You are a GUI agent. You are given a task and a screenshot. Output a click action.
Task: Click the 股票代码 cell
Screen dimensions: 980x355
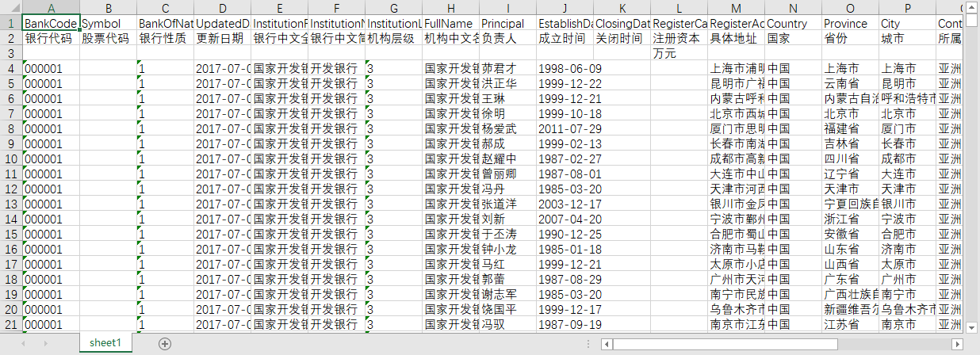109,38
